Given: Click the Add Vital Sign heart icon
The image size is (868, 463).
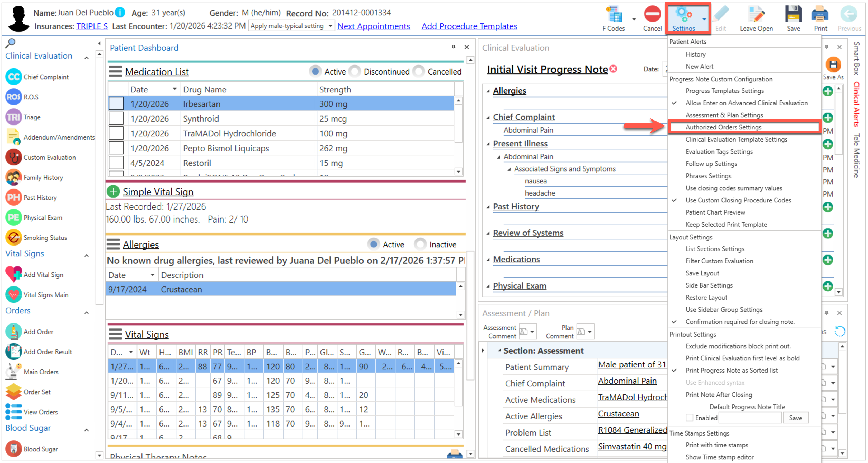Looking at the screenshot, I should point(13,274).
